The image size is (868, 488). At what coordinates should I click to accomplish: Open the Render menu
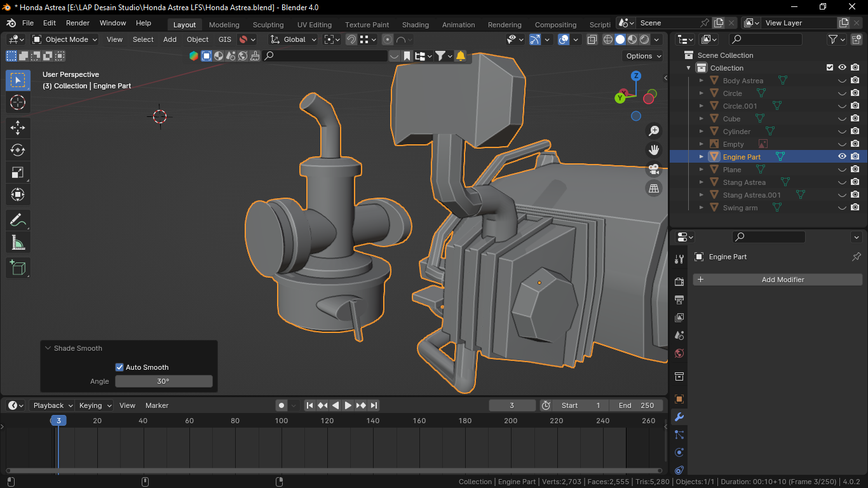78,23
